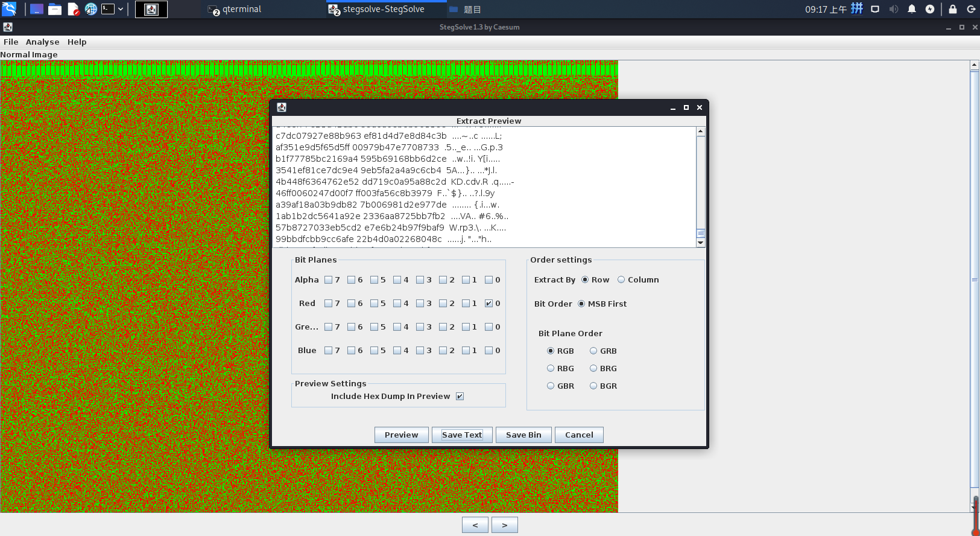Check Alpha bit plane 7
This screenshot has height=536, width=980.
click(x=329, y=280)
